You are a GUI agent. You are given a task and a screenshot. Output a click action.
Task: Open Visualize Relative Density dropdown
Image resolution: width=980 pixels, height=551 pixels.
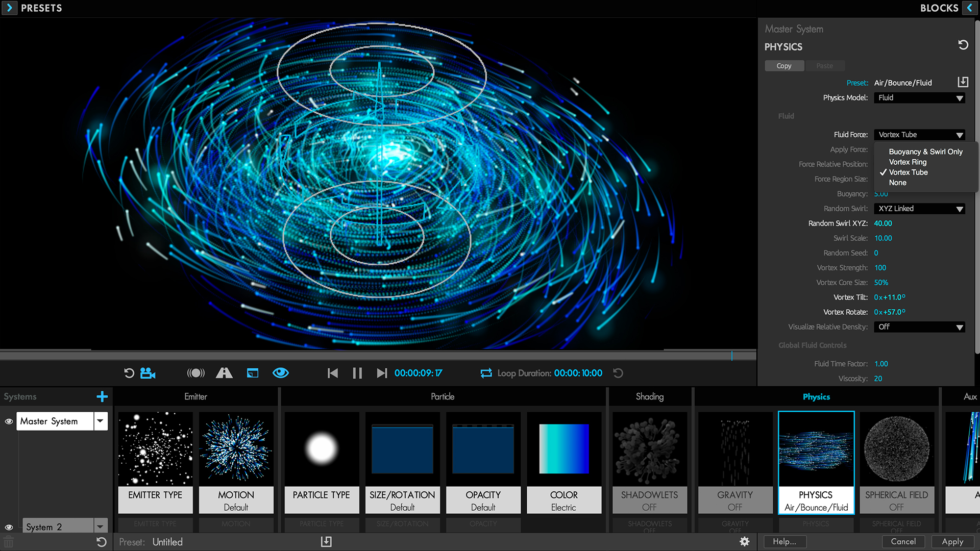point(919,327)
